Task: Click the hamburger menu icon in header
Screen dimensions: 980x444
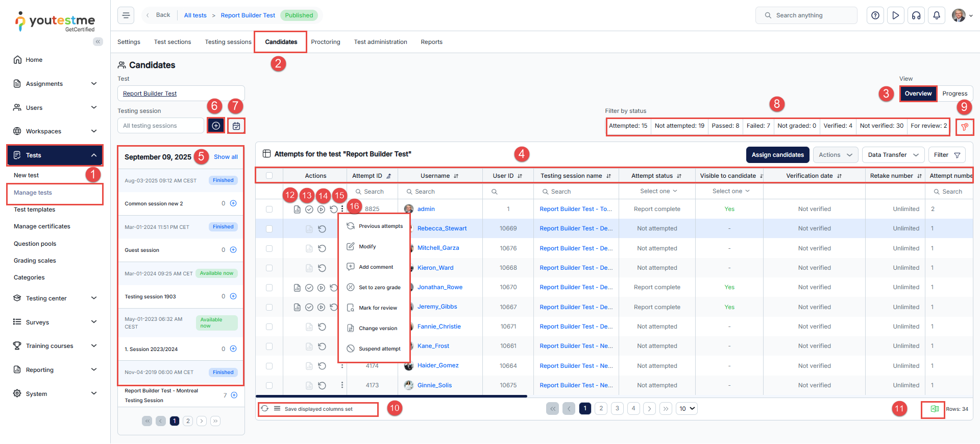Action: 126,15
